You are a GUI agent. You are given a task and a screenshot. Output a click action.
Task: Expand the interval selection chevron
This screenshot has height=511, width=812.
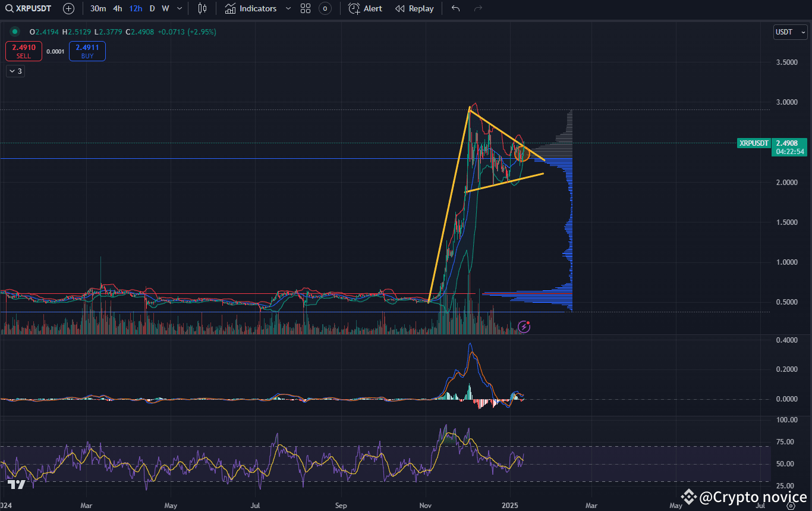point(179,8)
